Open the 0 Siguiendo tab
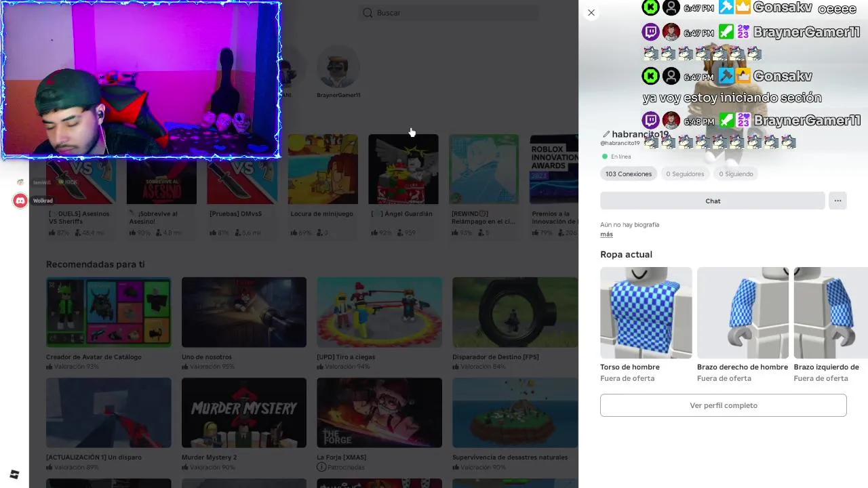 [736, 174]
